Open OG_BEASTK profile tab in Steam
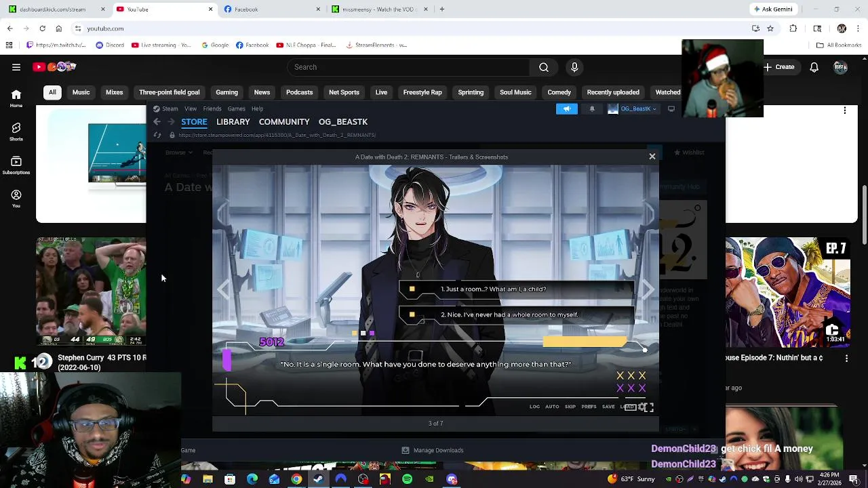 click(343, 122)
